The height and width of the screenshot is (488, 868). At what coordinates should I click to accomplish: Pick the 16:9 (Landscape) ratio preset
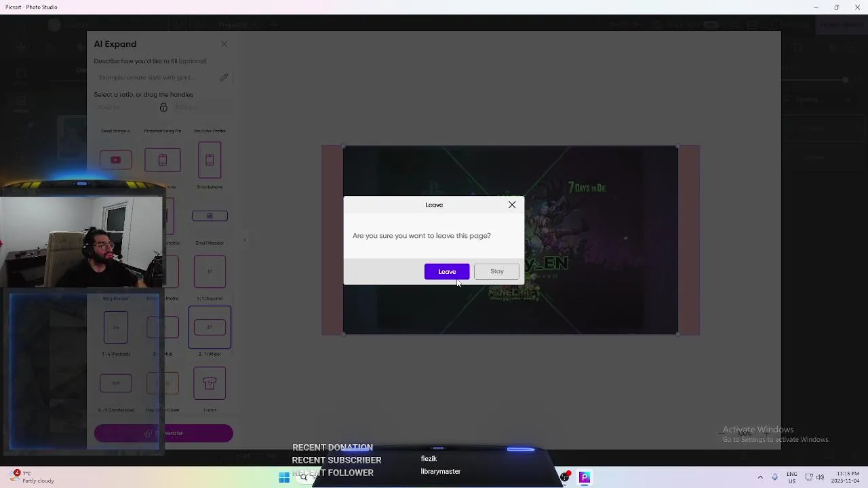115,383
